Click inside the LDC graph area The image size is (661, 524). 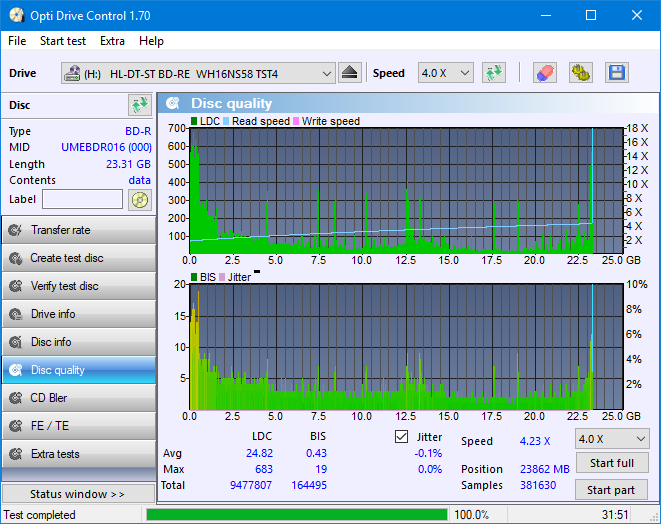(406, 190)
